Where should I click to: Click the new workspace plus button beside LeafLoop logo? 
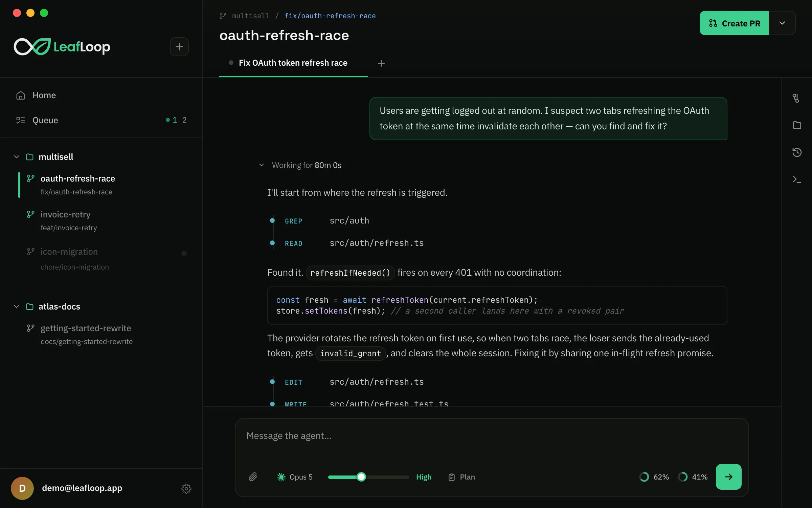click(x=179, y=47)
